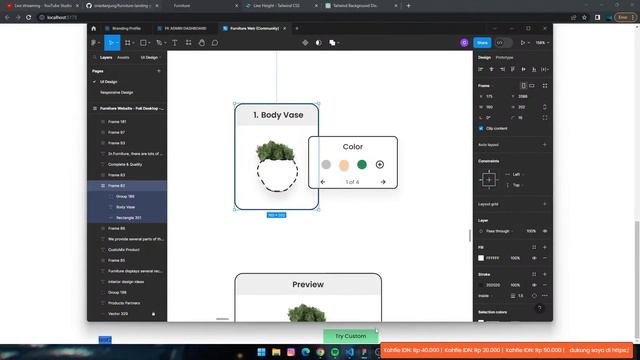Image resolution: width=640 pixels, height=360 pixels.
Task: Add a Layout grid with plus
Action: 545,204
